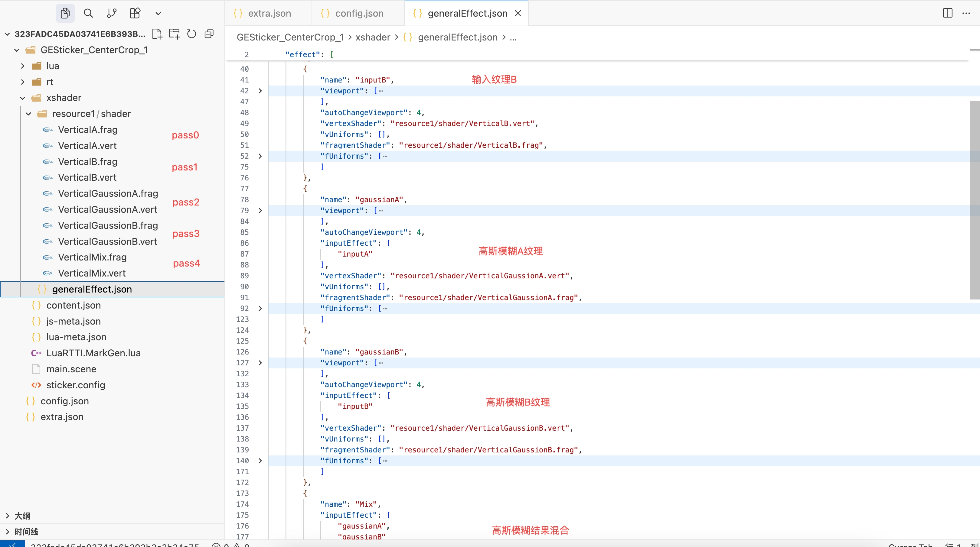Screen dimensions: 980x547
Task: Unfold fUniforms array at line 140
Action: click(x=260, y=461)
